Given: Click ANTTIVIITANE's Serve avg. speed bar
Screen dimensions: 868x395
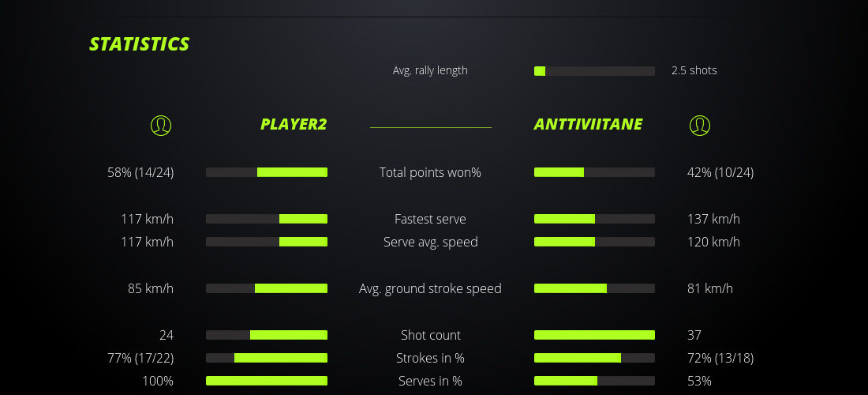Looking at the screenshot, I should pyautogui.click(x=594, y=242).
